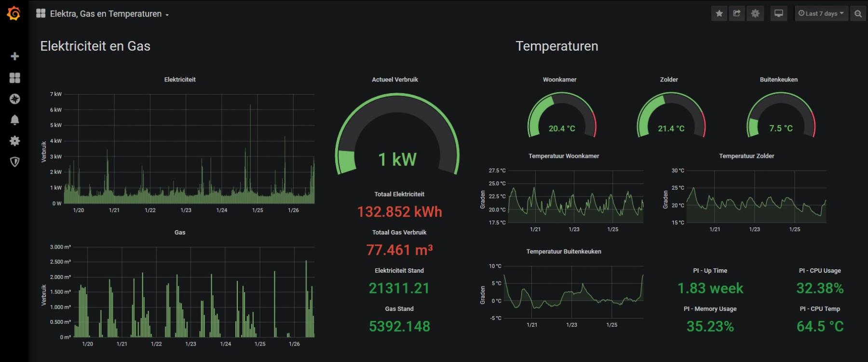Open the Temperatuur Woonkamer panel title menu
This screenshot has width=868, height=362.
[x=563, y=156]
